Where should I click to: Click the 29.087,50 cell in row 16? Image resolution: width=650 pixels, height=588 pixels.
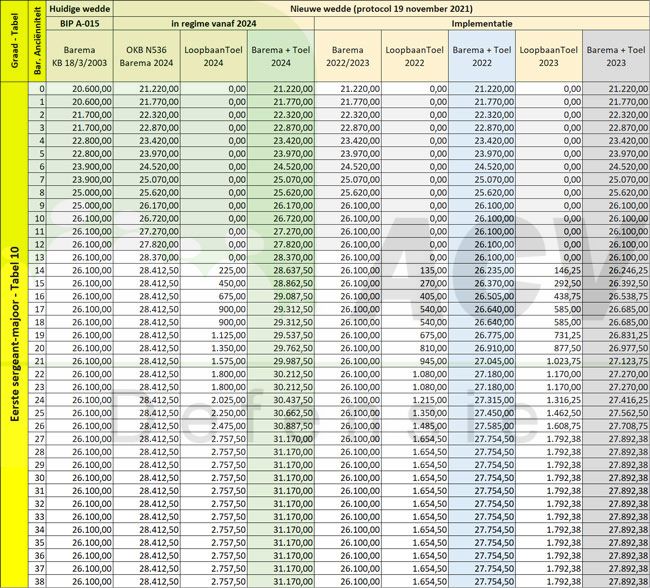(281, 296)
